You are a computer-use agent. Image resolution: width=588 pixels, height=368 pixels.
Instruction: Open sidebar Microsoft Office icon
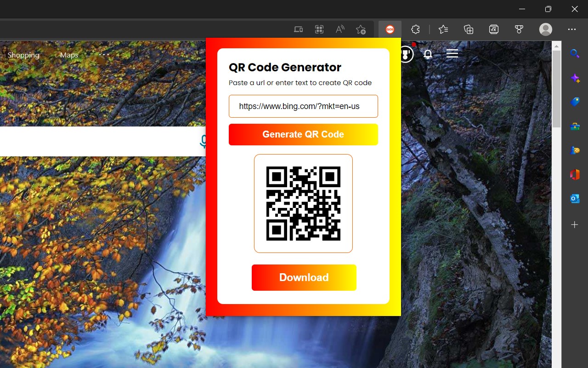[x=575, y=174]
